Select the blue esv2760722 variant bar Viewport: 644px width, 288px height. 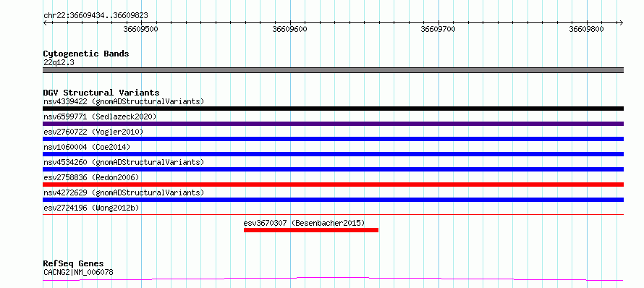coord(333,139)
